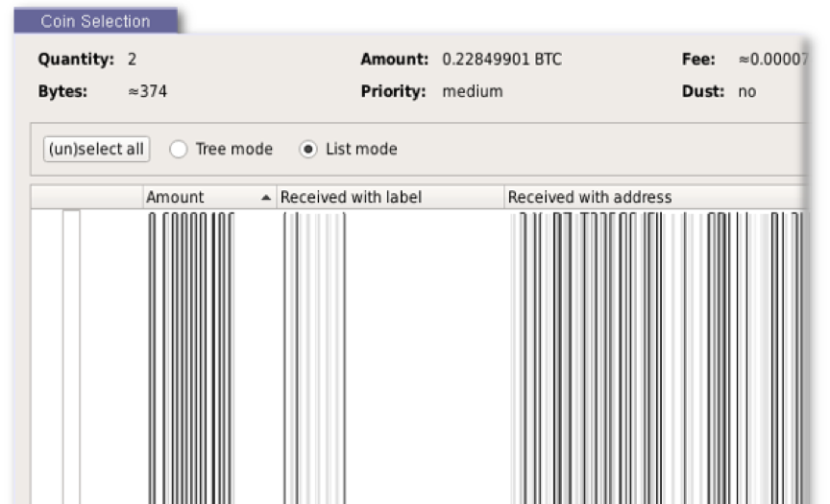This screenshot has height=504, width=830.
Task: Sort by Received with address column
Action: tap(656, 197)
